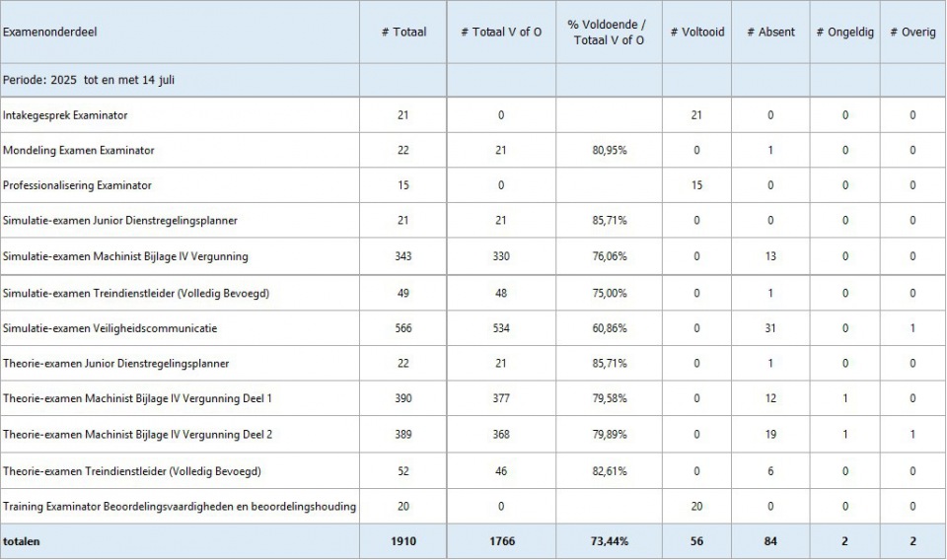
Task: Click the Totaal V of O value 48
Action: 501,293
